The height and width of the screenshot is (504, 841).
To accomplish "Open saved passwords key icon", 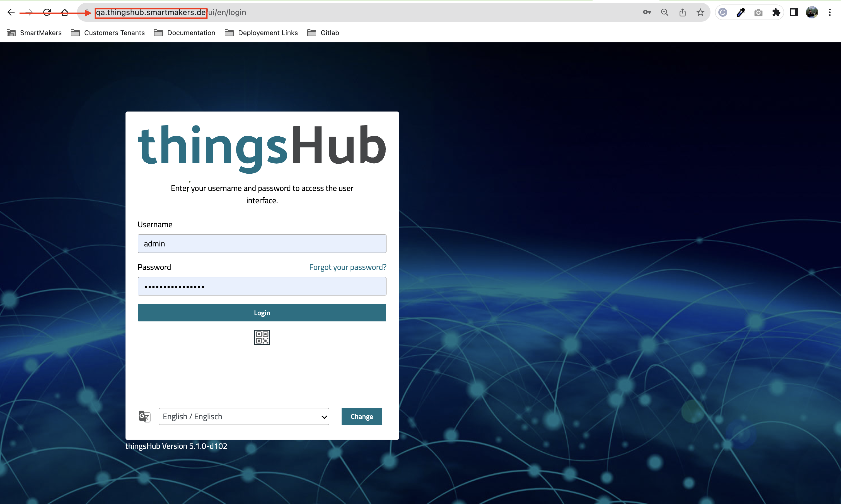I will 647,13.
